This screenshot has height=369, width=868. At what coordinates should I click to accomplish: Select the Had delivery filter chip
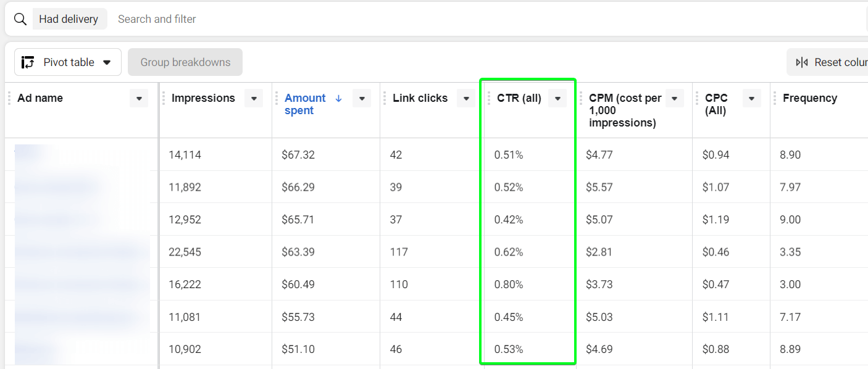click(69, 19)
